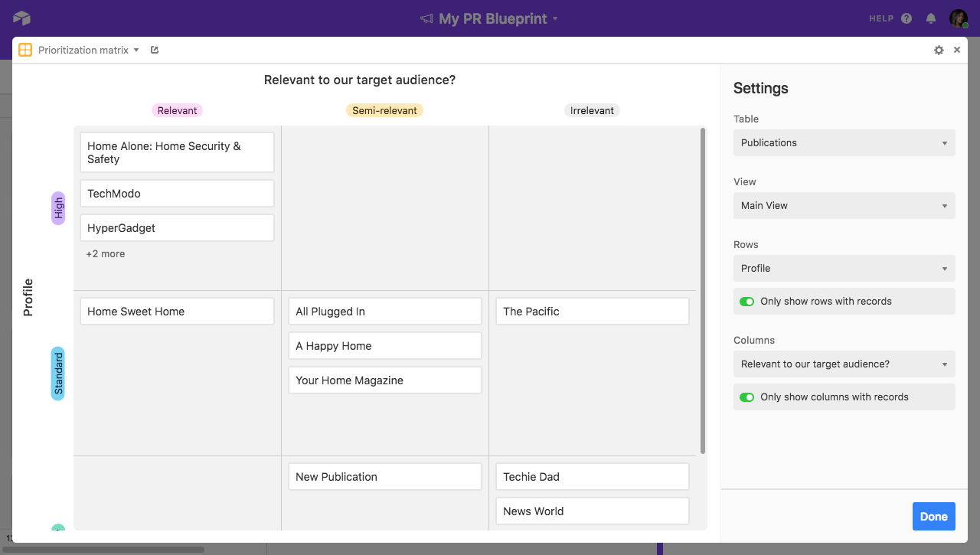Click the High row label
This screenshot has height=555, width=980.
coord(58,208)
